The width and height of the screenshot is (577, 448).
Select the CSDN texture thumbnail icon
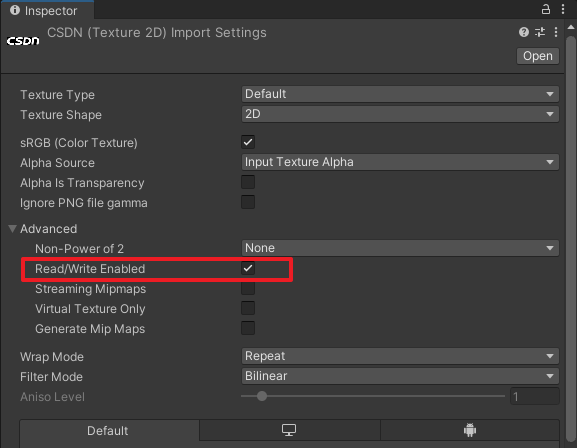click(x=23, y=40)
